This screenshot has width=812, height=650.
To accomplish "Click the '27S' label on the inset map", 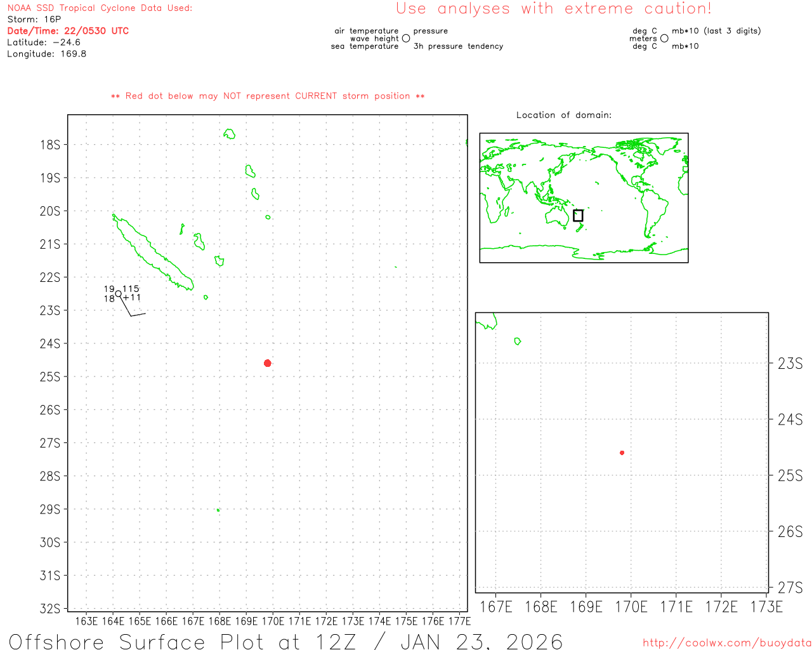I will (x=790, y=588).
